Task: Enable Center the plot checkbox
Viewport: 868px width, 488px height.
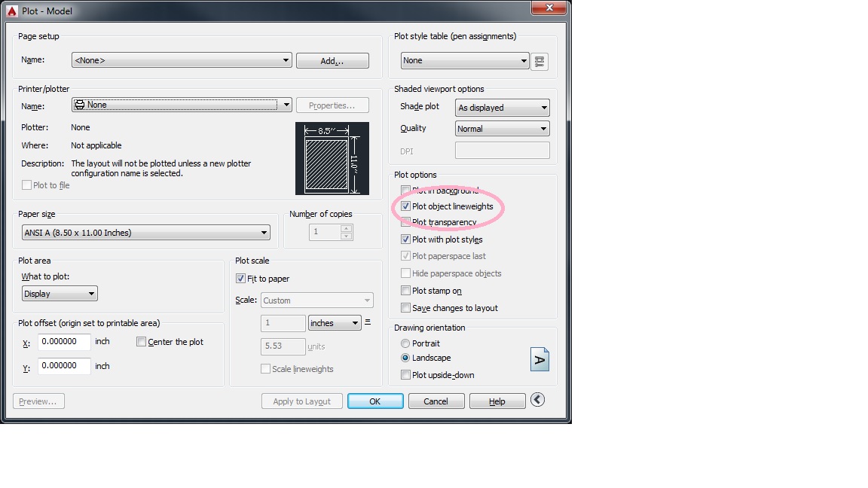Action: point(141,342)
